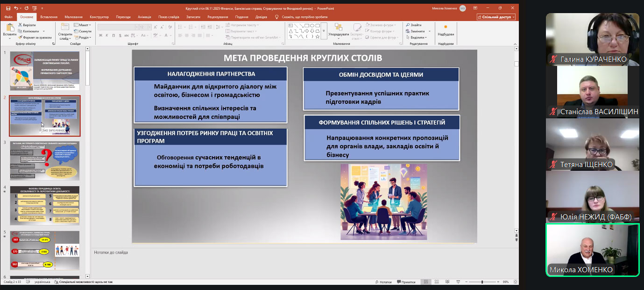The width and height of the screenshot is (644, 290).
Task: Click the Спільний доступ (Share) button
Action: pyautogui.click(x=496, y=17)
